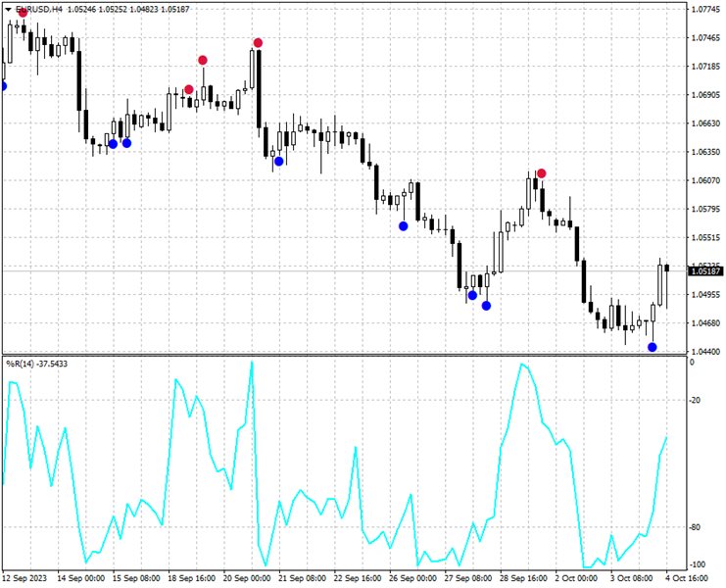Viewport: 726px width, 588px height.
Task: Click the current price label 1.05187
Action: (x=705, y=271)
